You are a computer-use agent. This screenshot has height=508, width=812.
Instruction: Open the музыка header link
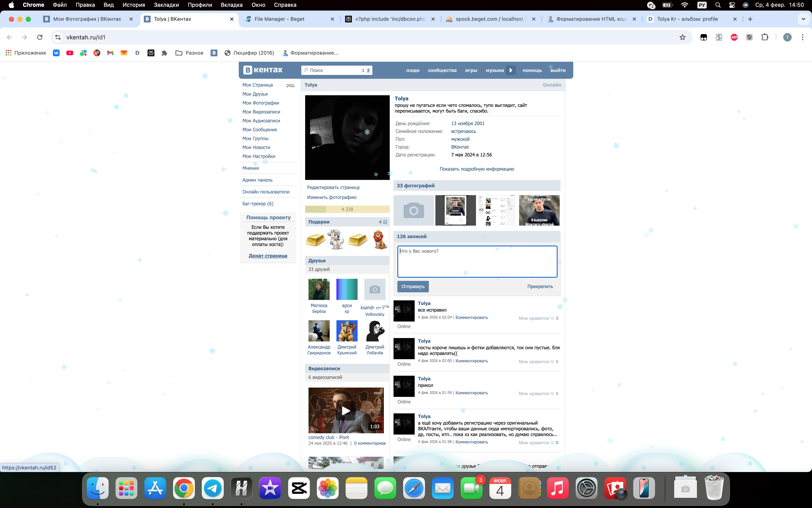(495, 70)
